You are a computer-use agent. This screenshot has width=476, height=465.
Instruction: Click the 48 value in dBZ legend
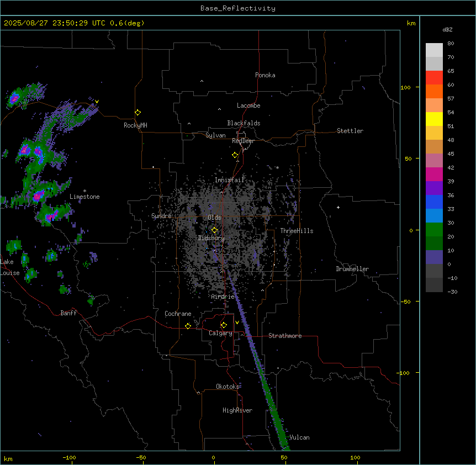tap(451, 140)
